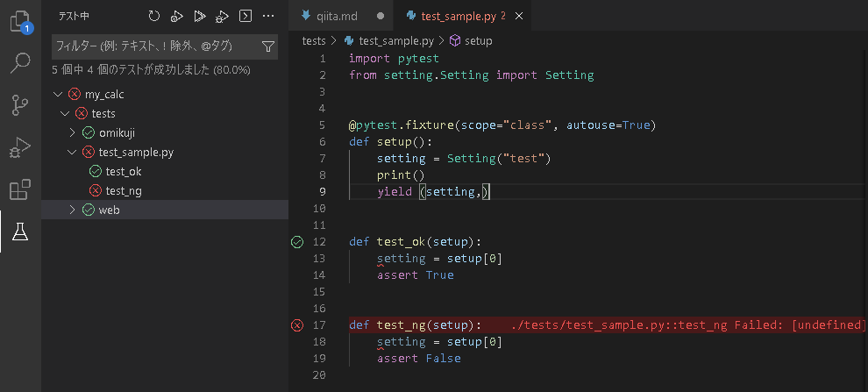Click the '@pytest.fixture' decorator line

(502, 125)
